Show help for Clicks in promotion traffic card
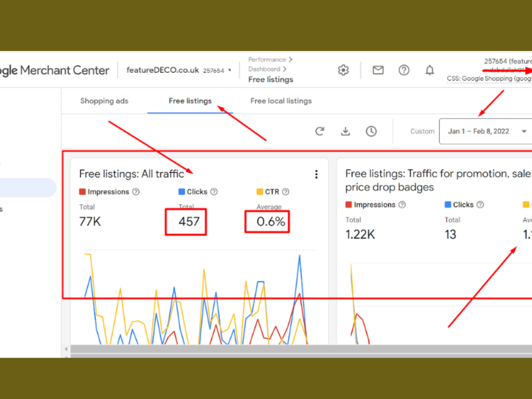 click(x=480, y=205)
